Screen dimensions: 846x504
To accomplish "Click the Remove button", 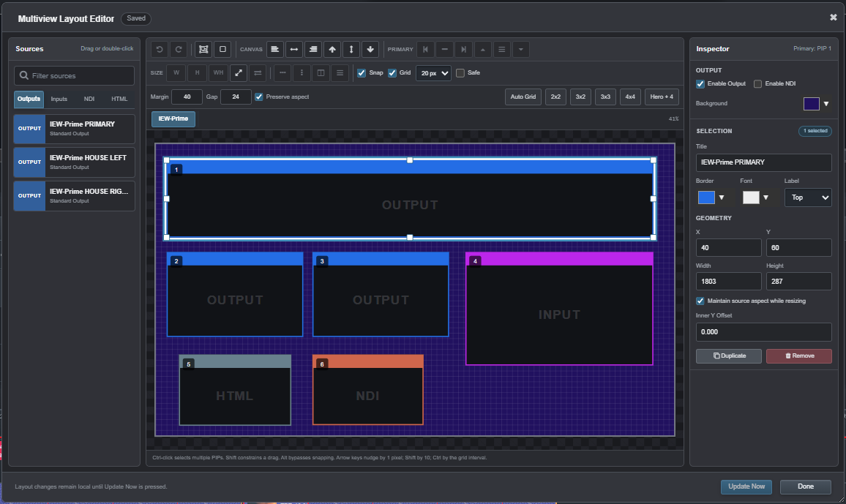I will point(798,356).
